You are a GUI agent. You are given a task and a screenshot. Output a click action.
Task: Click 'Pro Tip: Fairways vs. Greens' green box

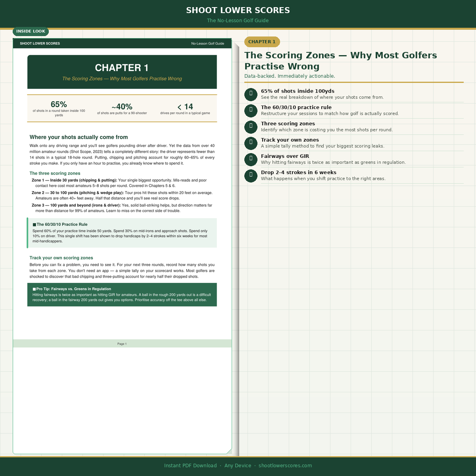(122, 295)
